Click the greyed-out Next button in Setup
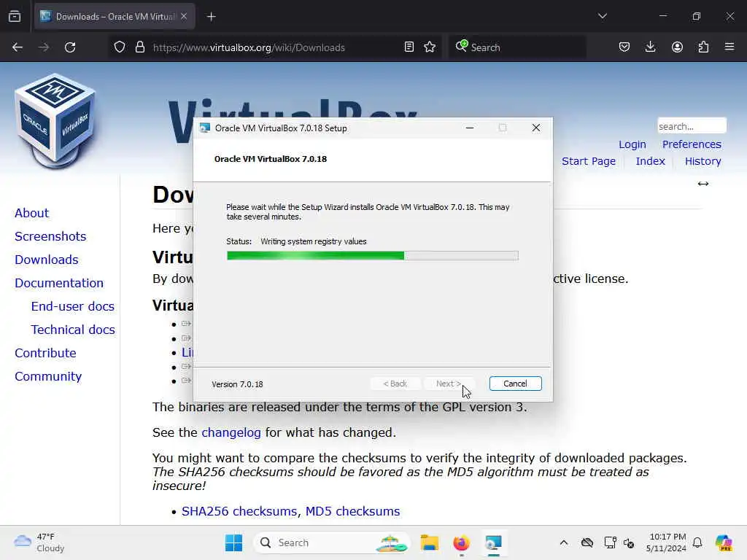The height and width of the screenshot is (560, 747). tap(449, 384)
